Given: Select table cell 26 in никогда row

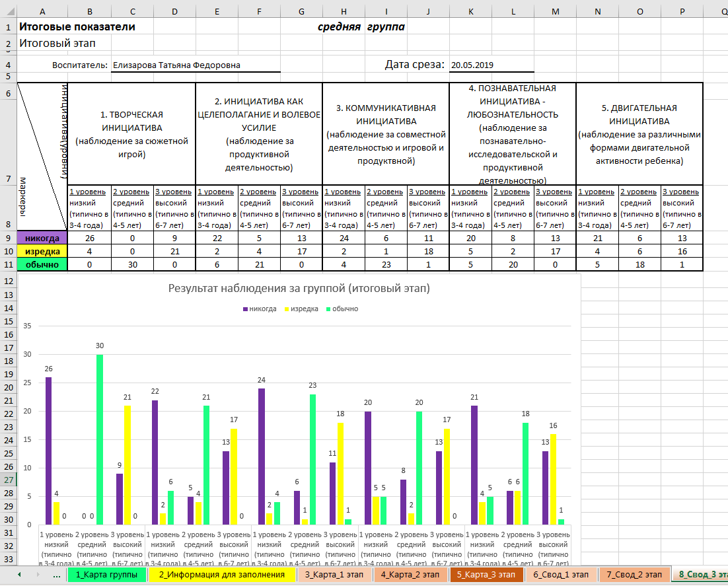Looking at the screenshot, I should [90, 238].
